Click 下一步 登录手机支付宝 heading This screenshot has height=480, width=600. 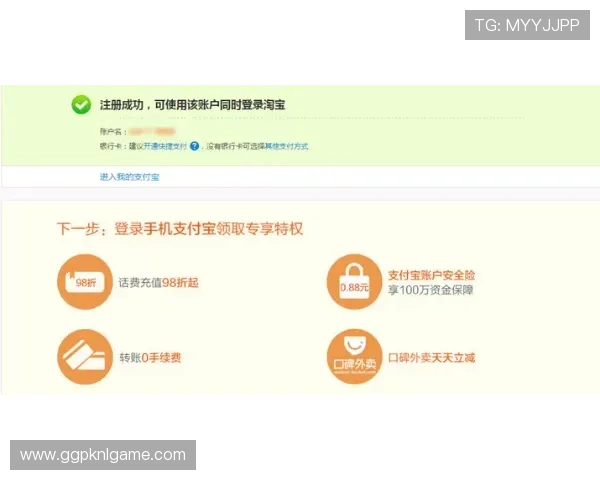180,229
